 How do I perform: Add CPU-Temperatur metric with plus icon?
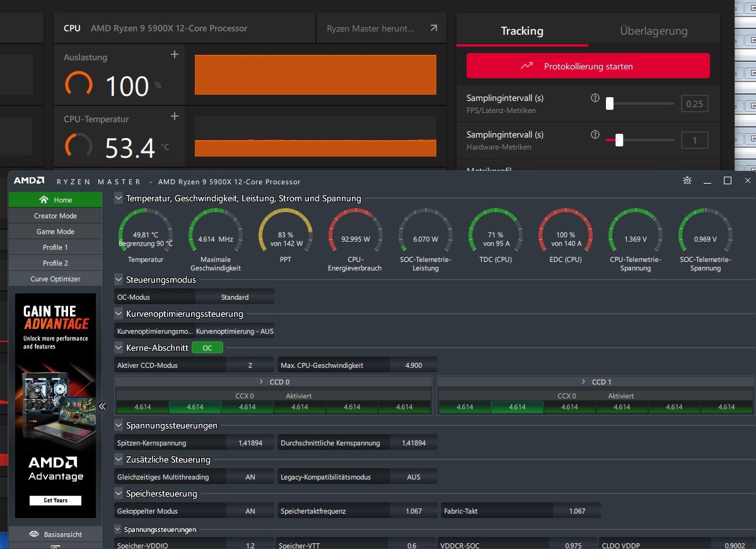tap(175, 116)
